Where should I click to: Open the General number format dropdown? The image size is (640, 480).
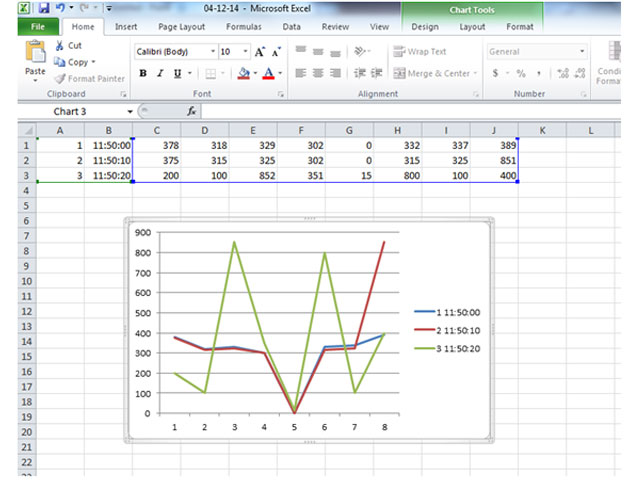point(582,51)
